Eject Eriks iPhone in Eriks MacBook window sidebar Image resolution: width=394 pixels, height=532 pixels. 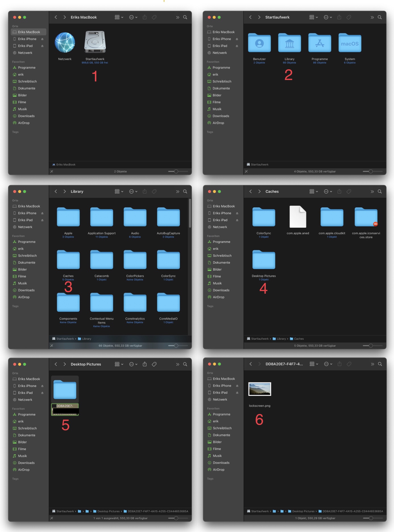pyautogui.click(x=42, y=39)
